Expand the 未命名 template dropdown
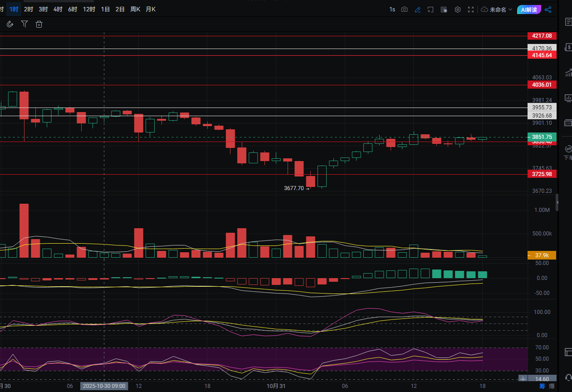The width and height of the screenshot is (572, 392). (497, 10)
